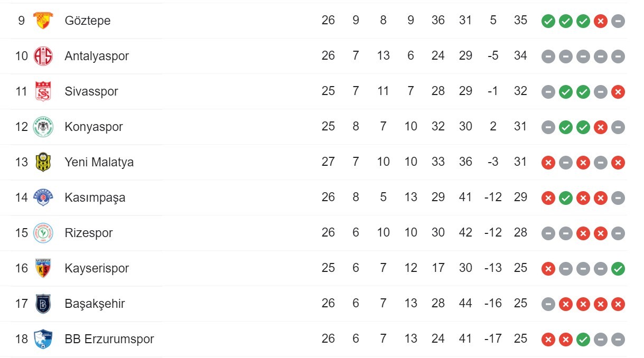Select the Kayserispor team name

coord(97,268)
